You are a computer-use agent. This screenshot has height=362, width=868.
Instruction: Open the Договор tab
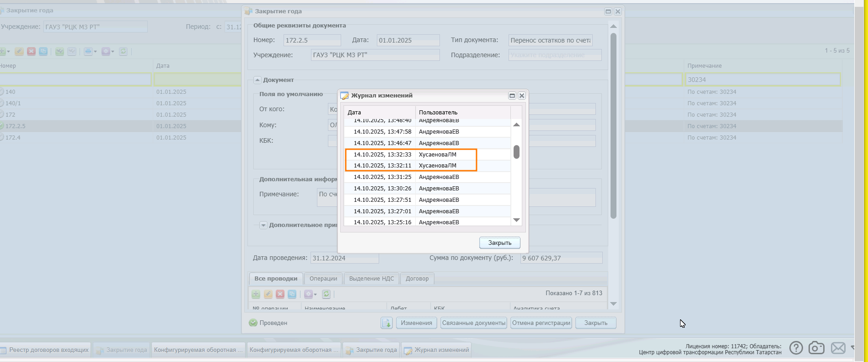point(417,279)
